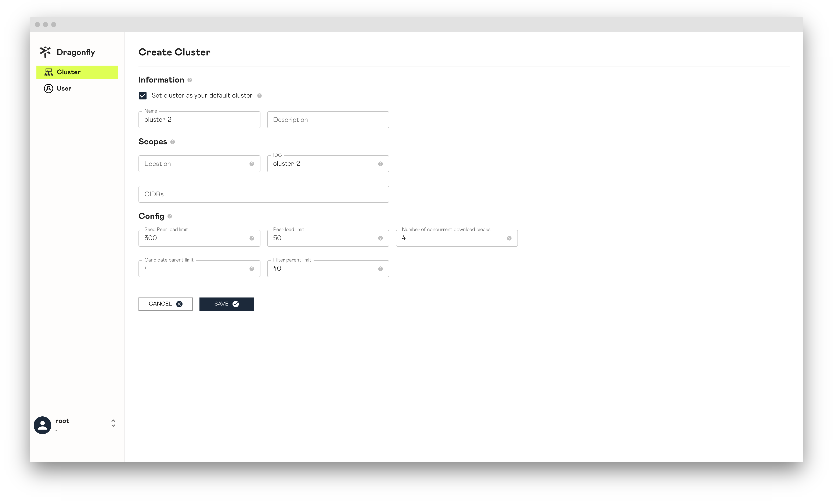Viewport: 833px width, 504px height.
Task: Expand the root user menu chevron
Action: click(x=113, y=423)
